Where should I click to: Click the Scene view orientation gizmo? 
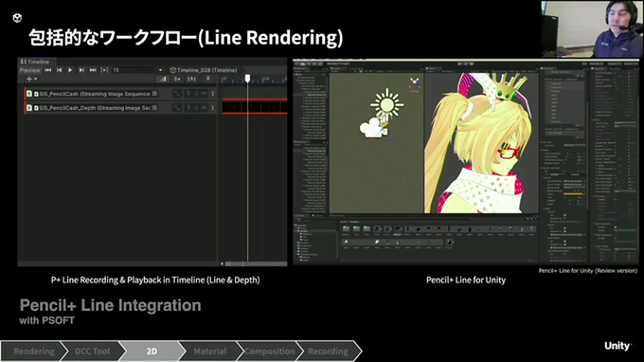414,83
